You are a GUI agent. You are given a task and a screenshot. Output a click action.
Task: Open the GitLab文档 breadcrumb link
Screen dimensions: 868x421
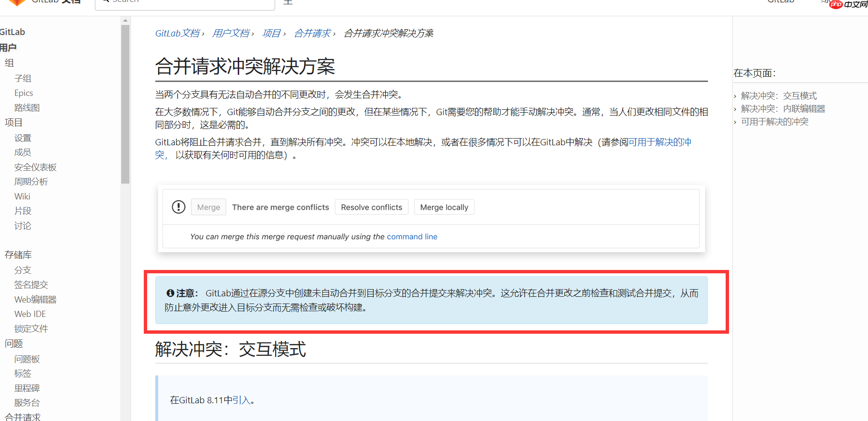[x=177, y=33]
